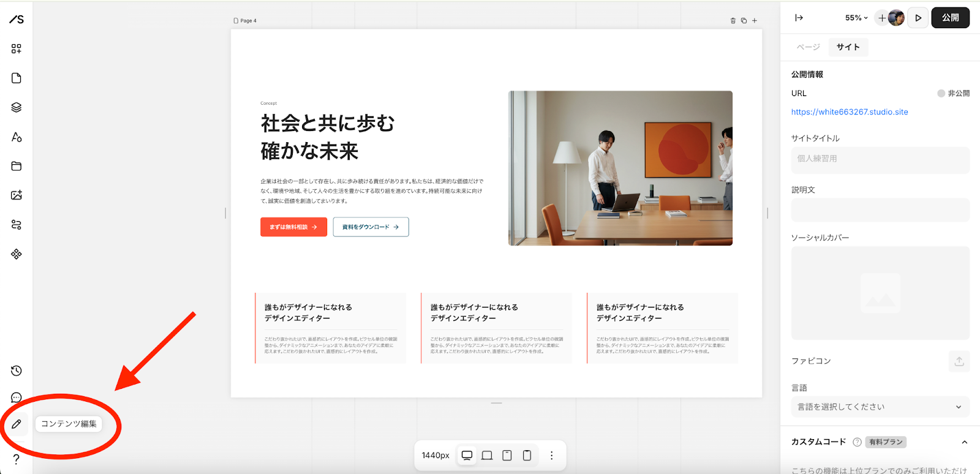Open the 言語を選択してください dropdown
Viewport: 980px width, 474px height.
click(x=880, y=407)
